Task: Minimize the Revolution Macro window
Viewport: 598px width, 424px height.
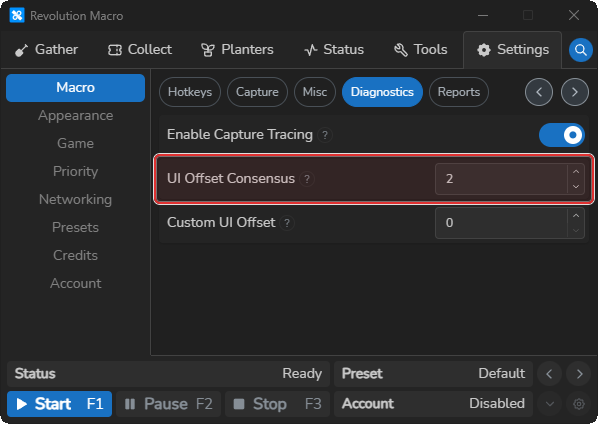Action: [x=483, y=16]
